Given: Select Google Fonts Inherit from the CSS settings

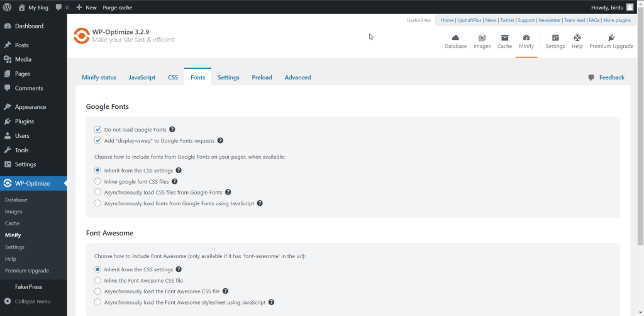Looking at the screenshot, I should (x=97, y=170).
